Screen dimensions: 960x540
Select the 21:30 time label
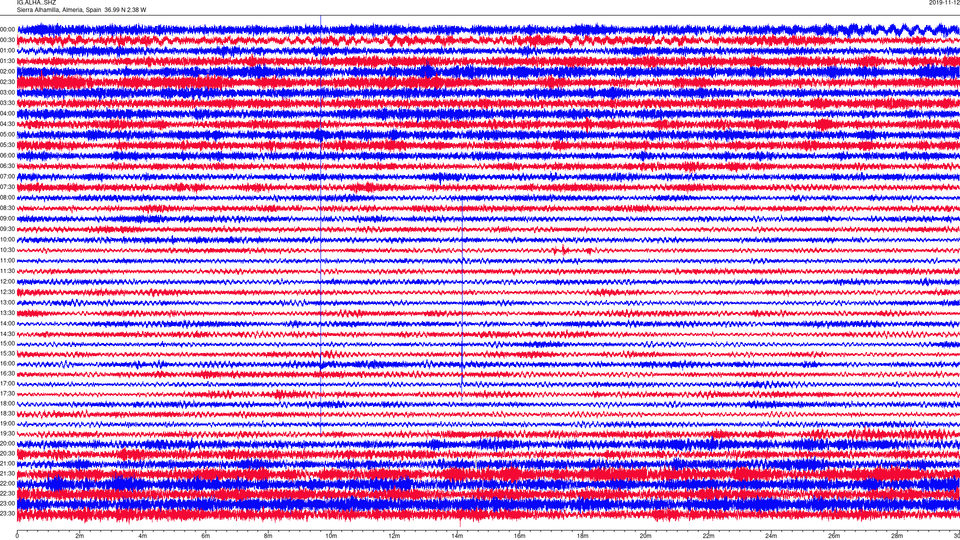8,474
